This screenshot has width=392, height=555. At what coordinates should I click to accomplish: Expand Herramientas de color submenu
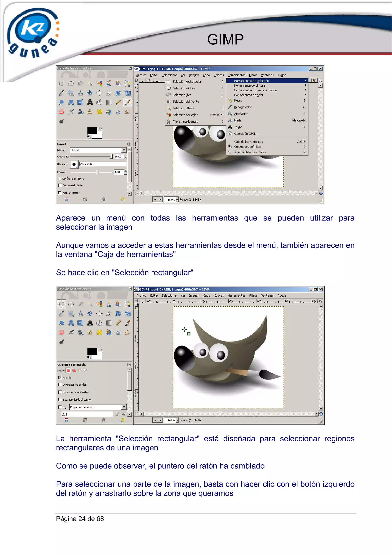click(267, 95)
